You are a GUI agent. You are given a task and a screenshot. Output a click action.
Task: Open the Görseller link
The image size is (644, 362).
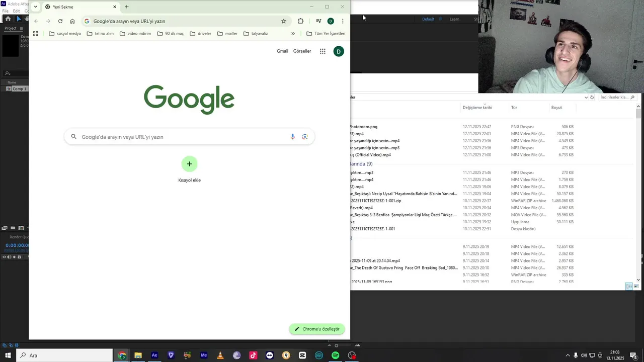pyautogui.click(x=302, y=51)
